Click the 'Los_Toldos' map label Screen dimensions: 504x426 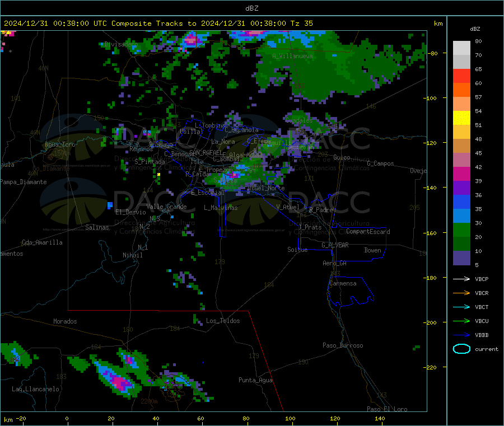click(223, 321)
